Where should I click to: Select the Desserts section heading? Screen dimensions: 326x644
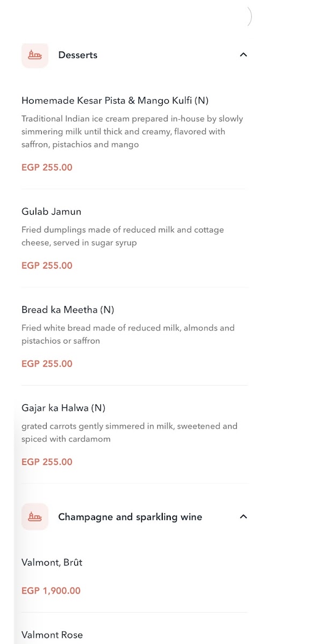(78, 55)
